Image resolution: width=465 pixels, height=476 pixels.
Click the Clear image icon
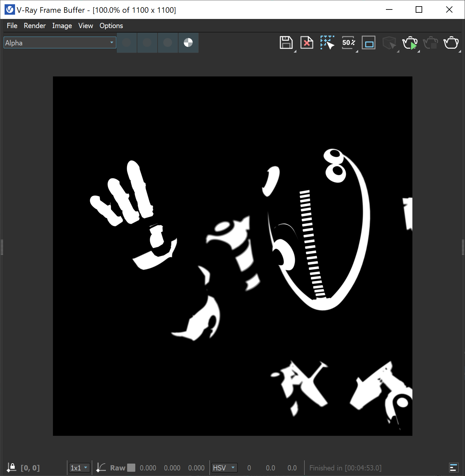307,42
